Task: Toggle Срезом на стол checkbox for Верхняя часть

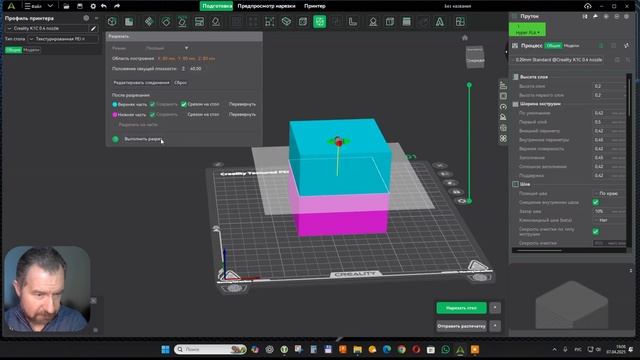Action: [x=184, y=104]
